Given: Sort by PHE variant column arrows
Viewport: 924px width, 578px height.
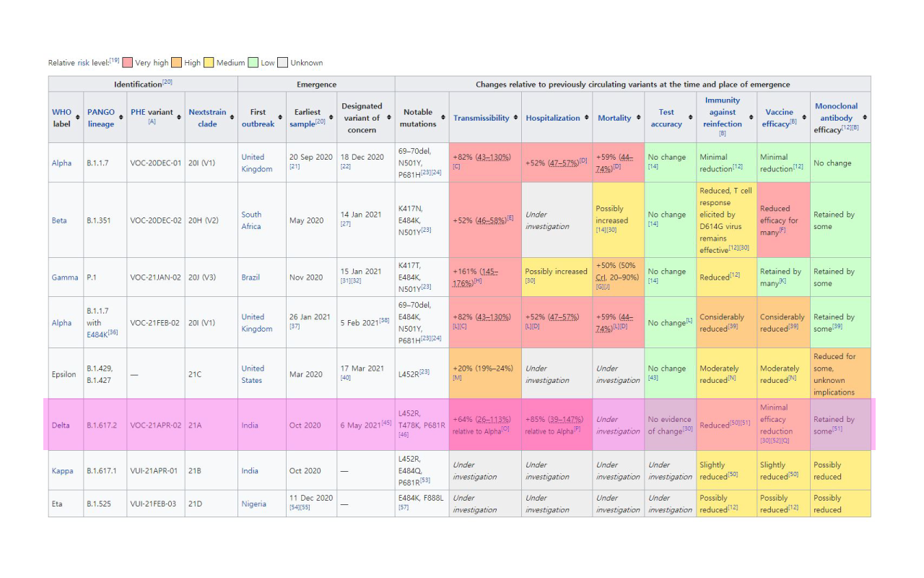Looking at the screenshot, I should [x=179, y=118].
